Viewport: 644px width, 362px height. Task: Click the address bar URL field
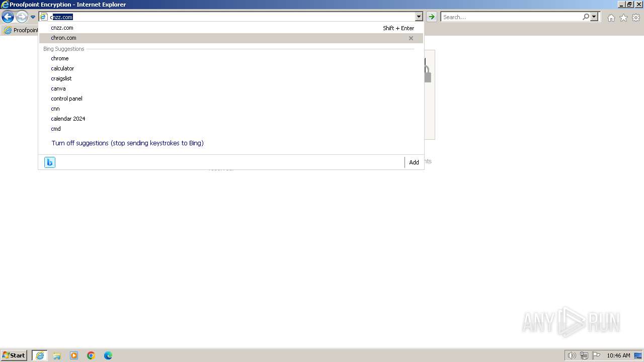coord(230,17)
